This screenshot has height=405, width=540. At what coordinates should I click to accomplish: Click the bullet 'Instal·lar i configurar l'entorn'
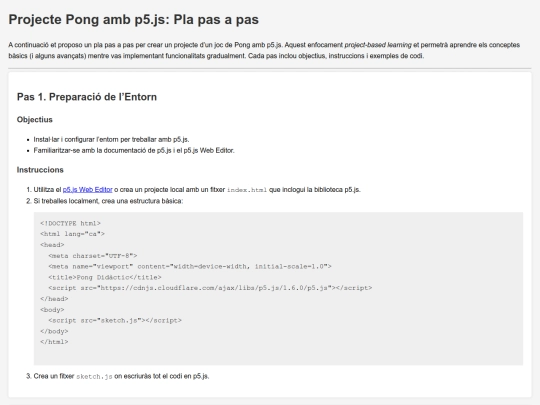111,139
